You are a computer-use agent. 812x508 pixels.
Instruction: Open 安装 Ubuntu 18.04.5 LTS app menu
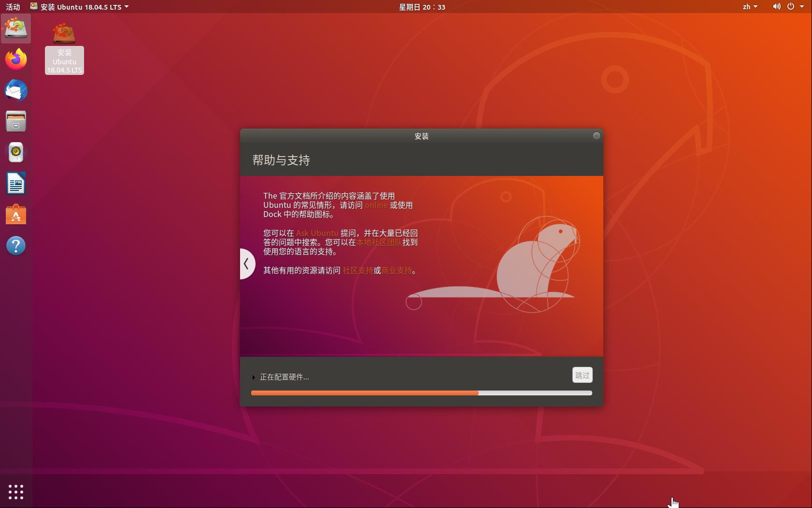coord(80,7)
